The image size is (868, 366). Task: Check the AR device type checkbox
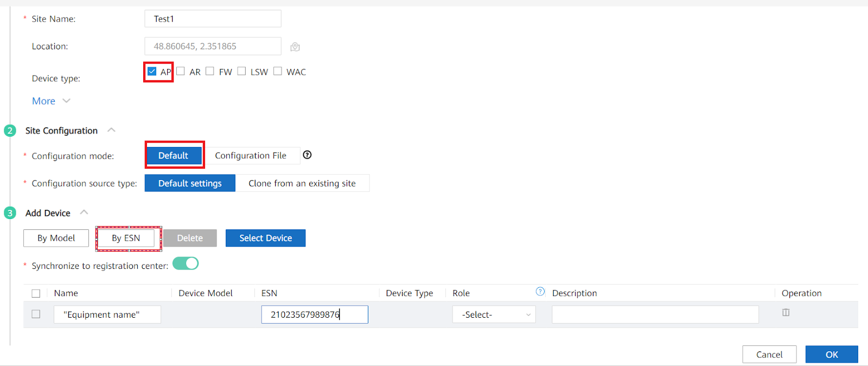coord(181,72)
